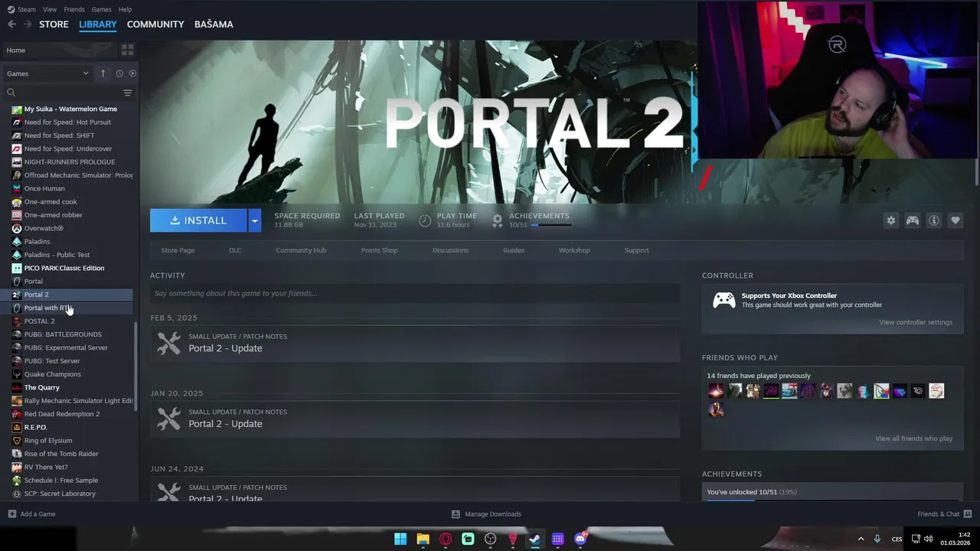Screen dimensions: 980x551
Task: Open Friends & Chat
Action: click(x=944, y=514)
